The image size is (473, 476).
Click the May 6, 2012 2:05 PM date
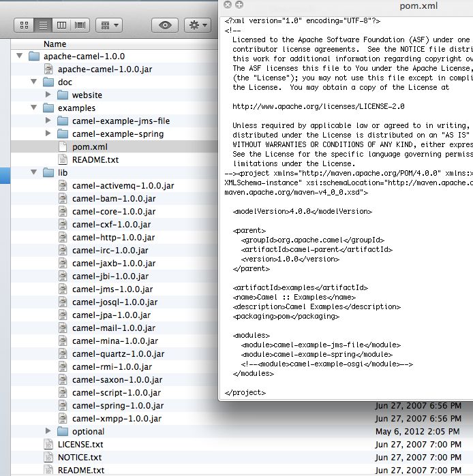(x=418, y=431)
